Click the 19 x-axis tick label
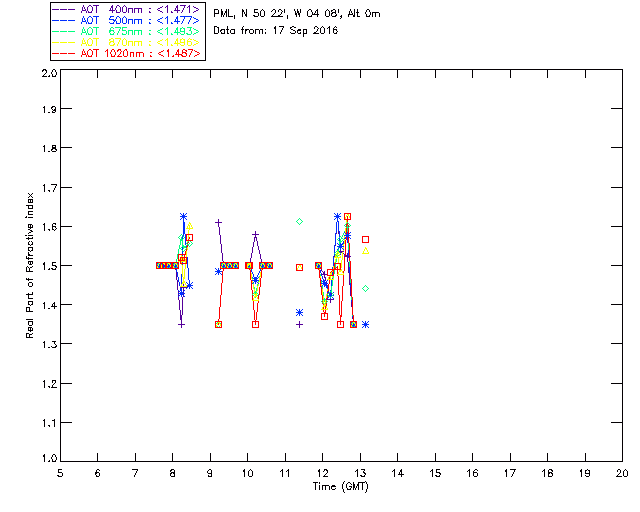The height and width of the screenshot is (512, 640). 585,473
